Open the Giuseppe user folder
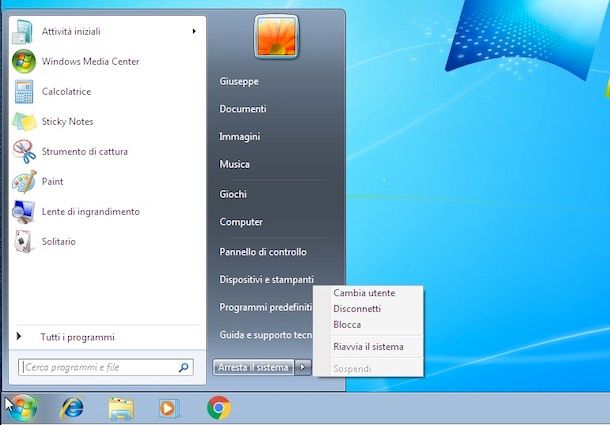 tap(239, 81)
